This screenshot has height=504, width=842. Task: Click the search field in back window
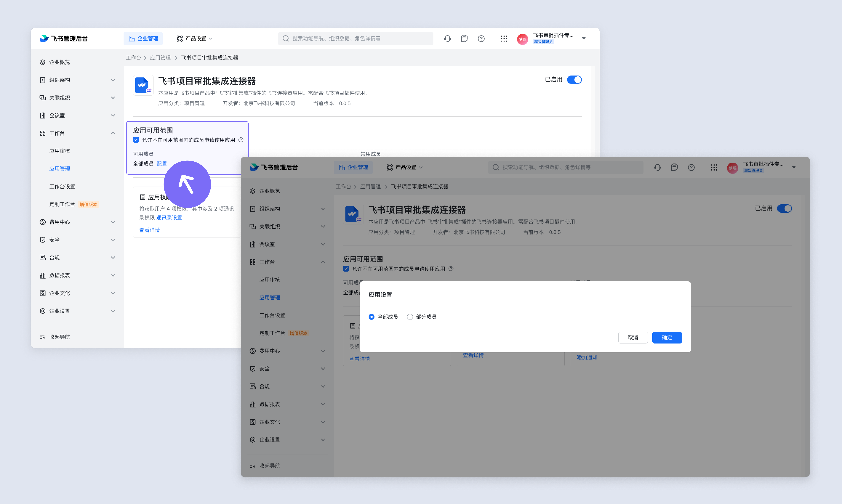[x=355, y=39]
